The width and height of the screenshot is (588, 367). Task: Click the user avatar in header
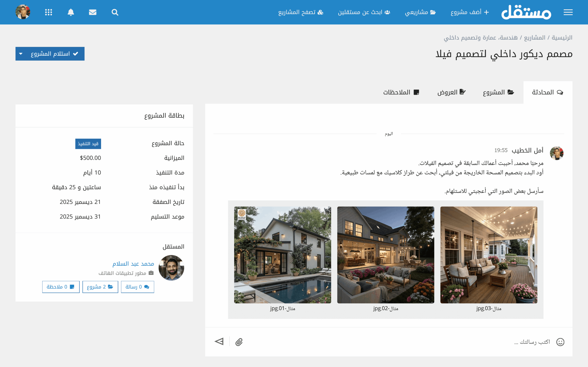[23, 12]
